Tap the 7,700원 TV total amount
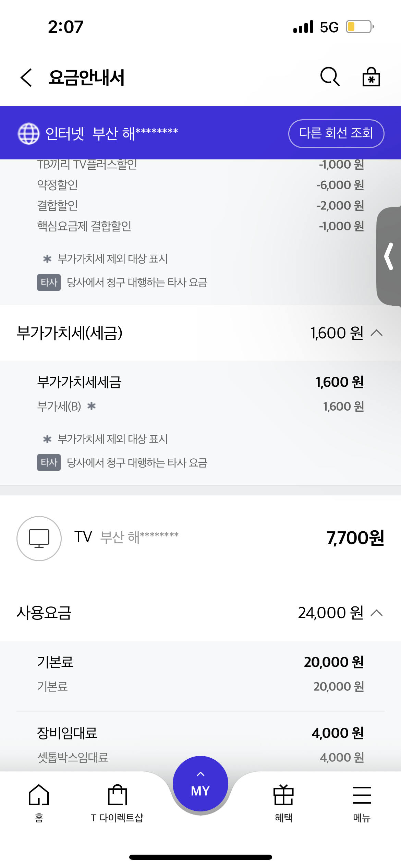 pyautogui.click(x=355, y=538)
